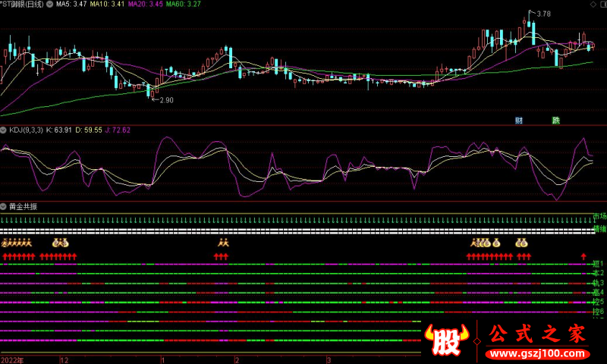Open the KDJ indicator panel dropdown

point(4,130)
